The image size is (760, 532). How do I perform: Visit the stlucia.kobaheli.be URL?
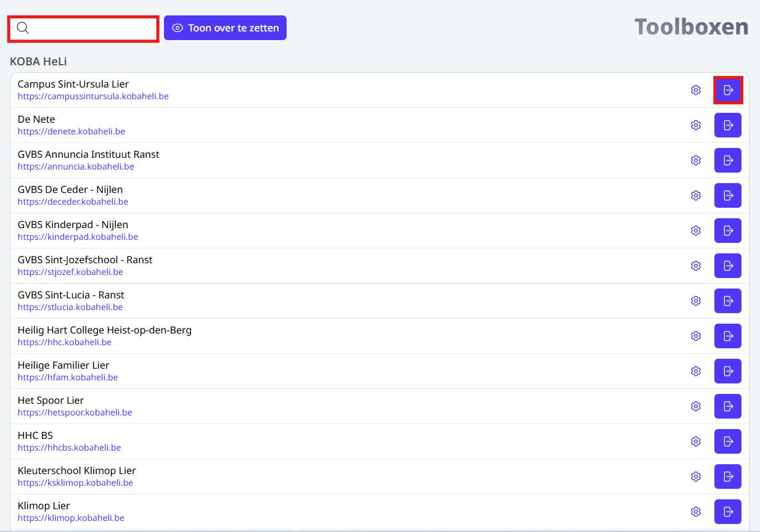pos(70,307)
